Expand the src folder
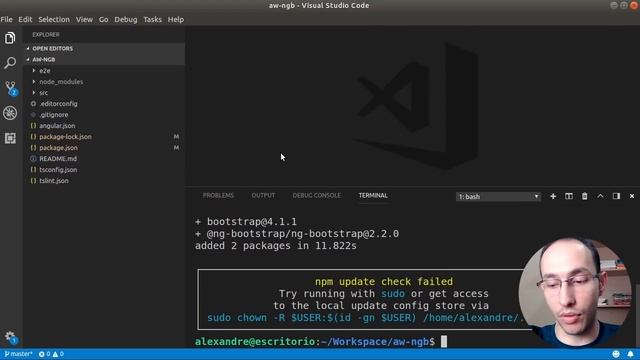This screenshot has height=360, width=640. point(104,93)
